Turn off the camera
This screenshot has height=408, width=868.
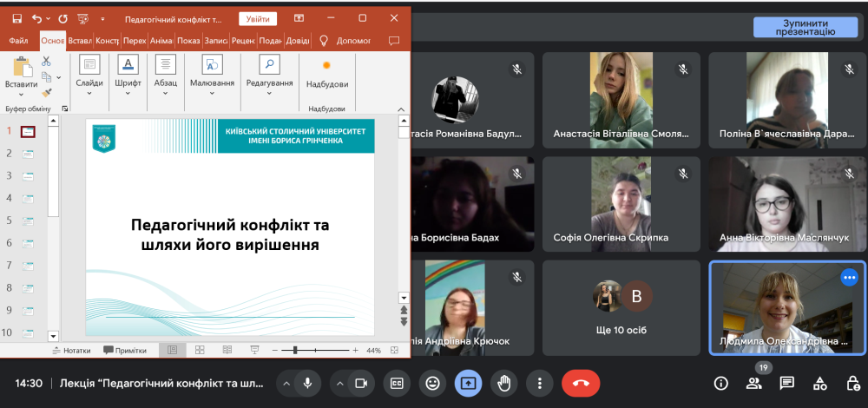tap(362, 383)
